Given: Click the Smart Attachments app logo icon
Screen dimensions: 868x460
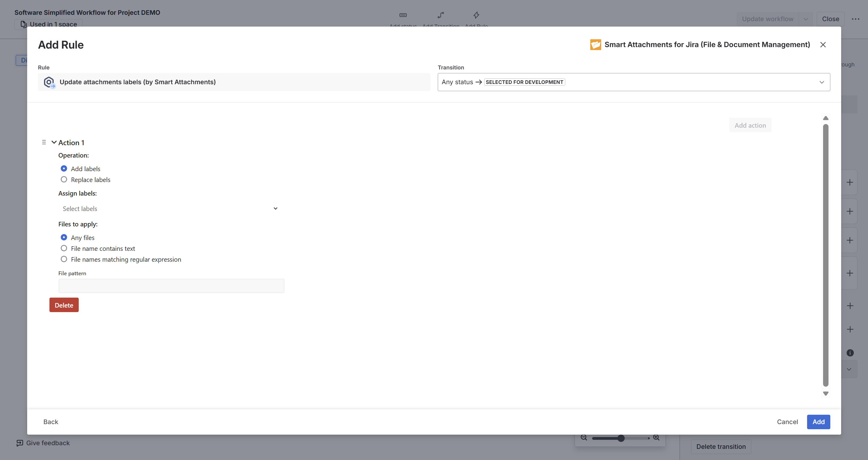Looking at the screenshot, I should point(595,45).
